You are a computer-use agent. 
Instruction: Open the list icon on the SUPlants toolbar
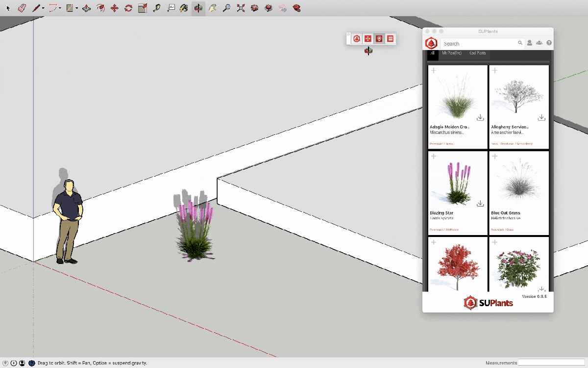click(390, 38)
